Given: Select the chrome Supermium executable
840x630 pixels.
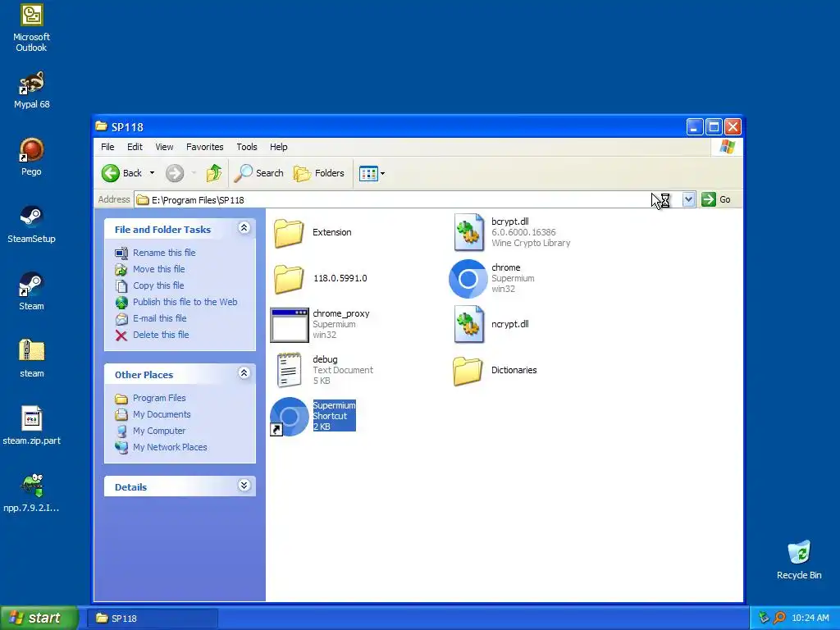Looking at the screenshot, I should click(x=492, y=279).
